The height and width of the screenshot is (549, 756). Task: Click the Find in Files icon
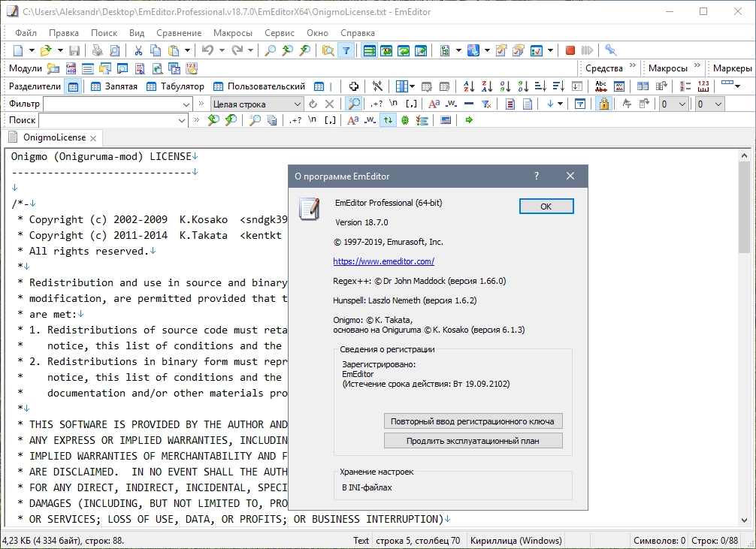coord(328,50)
